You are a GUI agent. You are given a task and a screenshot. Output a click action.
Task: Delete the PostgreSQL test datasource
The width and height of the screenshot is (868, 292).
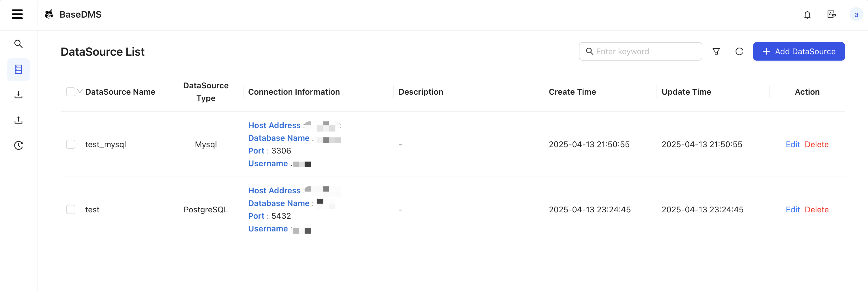[816, 209]
